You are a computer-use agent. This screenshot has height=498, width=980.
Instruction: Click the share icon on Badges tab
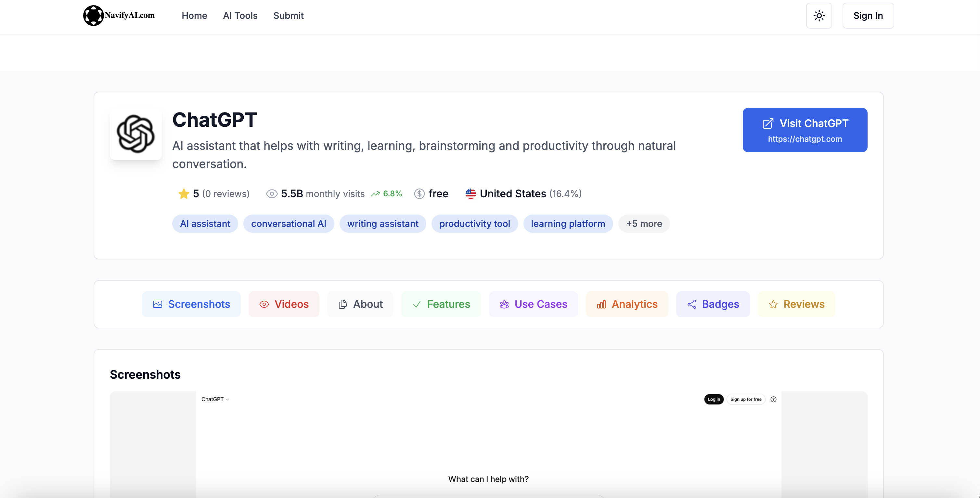(x=692, y=304)
